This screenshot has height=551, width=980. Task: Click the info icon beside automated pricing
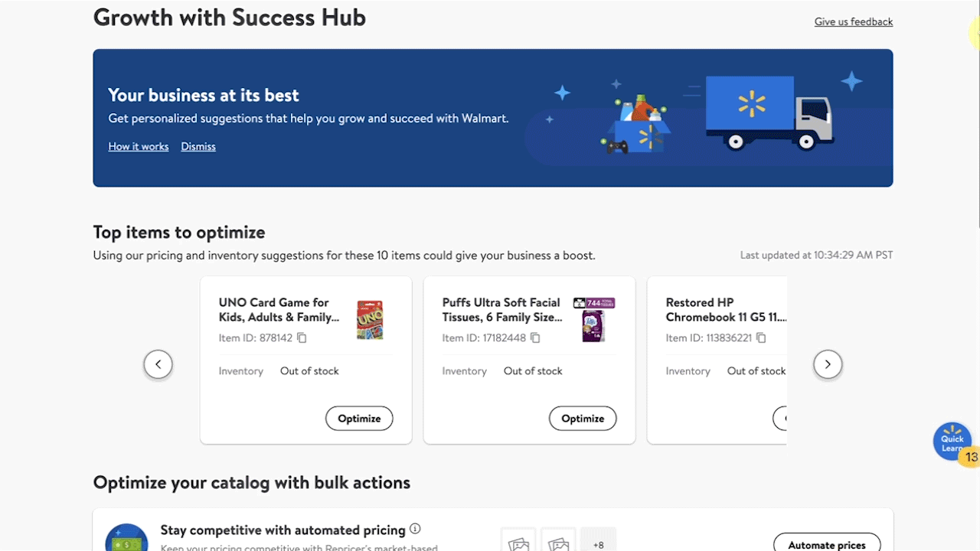(x=415, y=529)
